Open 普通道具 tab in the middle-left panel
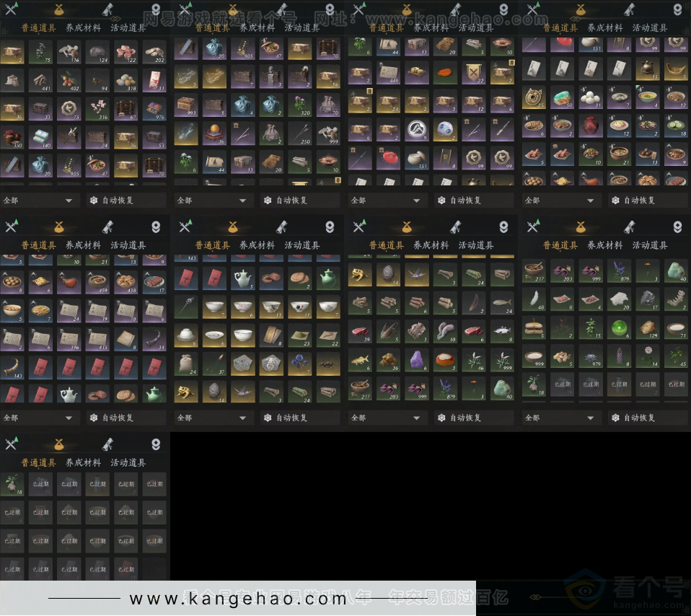691x616 pixels. 38,245
